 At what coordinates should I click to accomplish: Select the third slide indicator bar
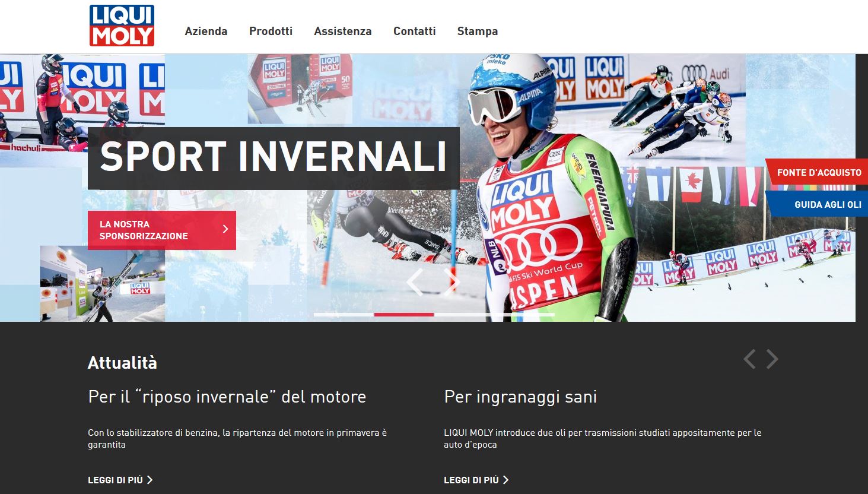coord(464,315)
